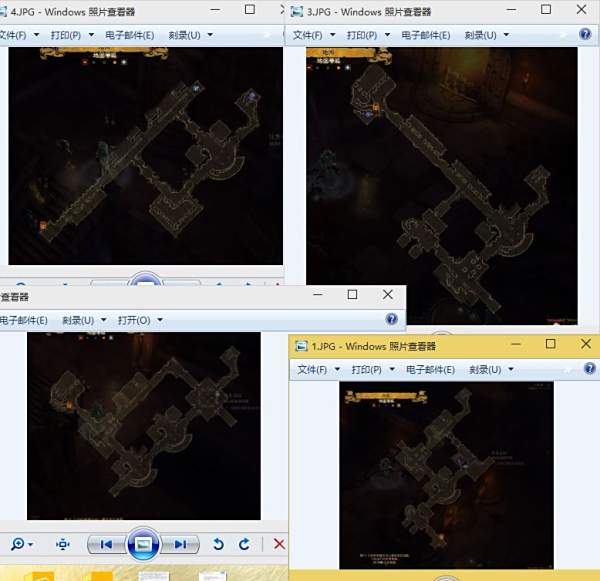Click the dungeon map image in 3.JPG
The width and height of the screenshot is (600, 581).
(442, 186)
